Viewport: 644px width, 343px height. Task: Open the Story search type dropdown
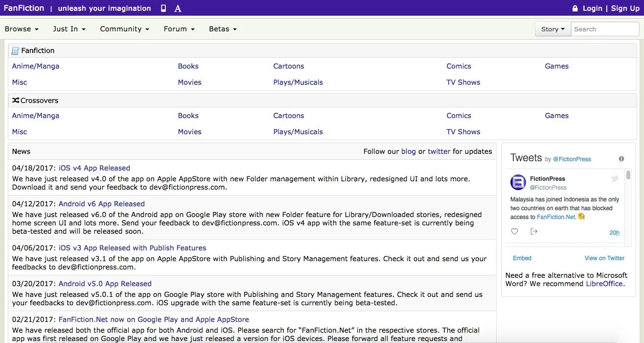553,29
